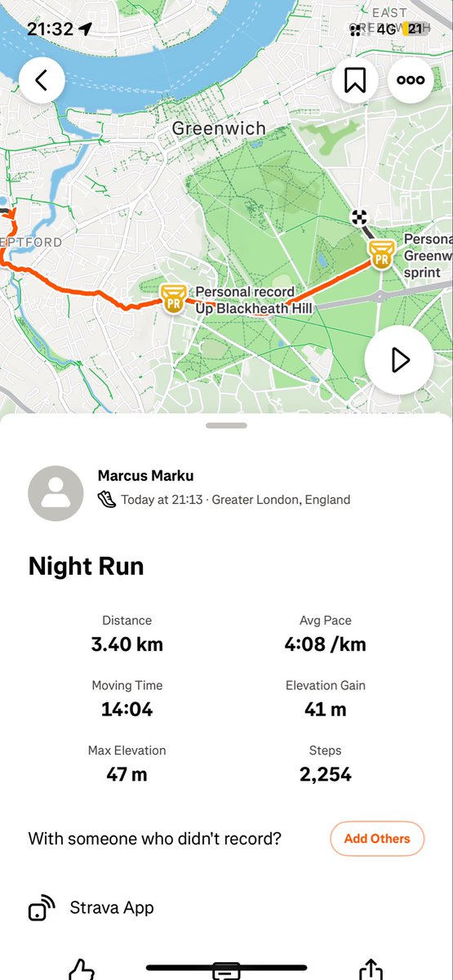
Task: Expand the sheet using the grey drag handle
Action: (x=226, y=425)
